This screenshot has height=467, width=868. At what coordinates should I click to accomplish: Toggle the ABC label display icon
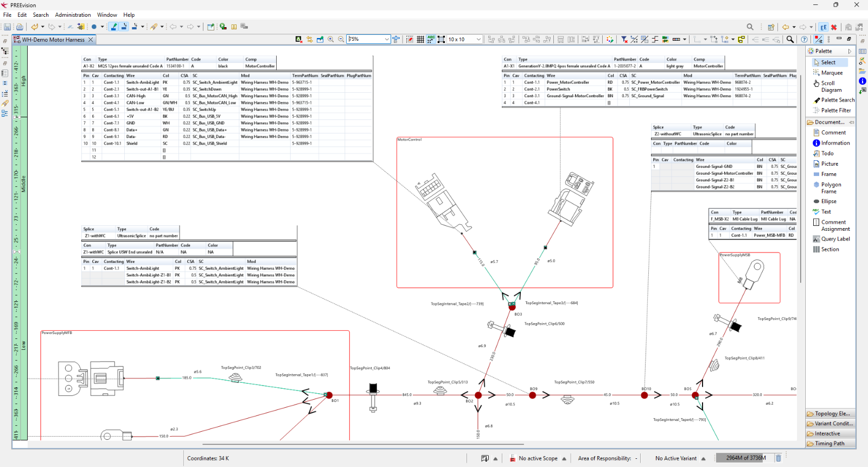(431, 39)
